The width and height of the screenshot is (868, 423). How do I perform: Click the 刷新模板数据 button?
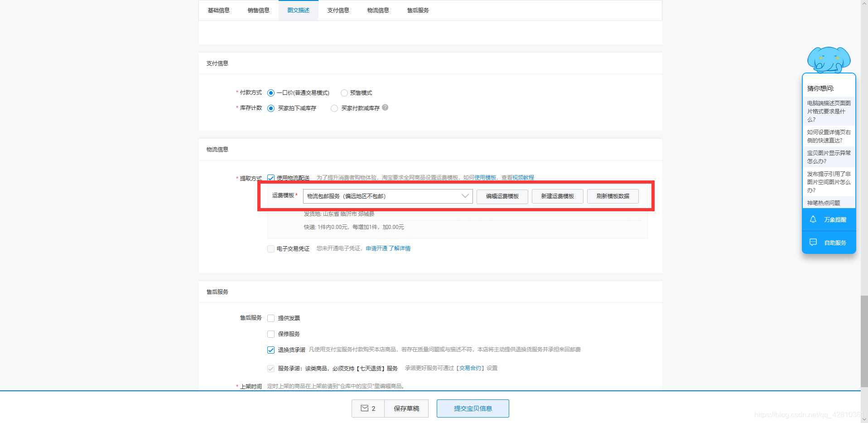click(612, 196)
